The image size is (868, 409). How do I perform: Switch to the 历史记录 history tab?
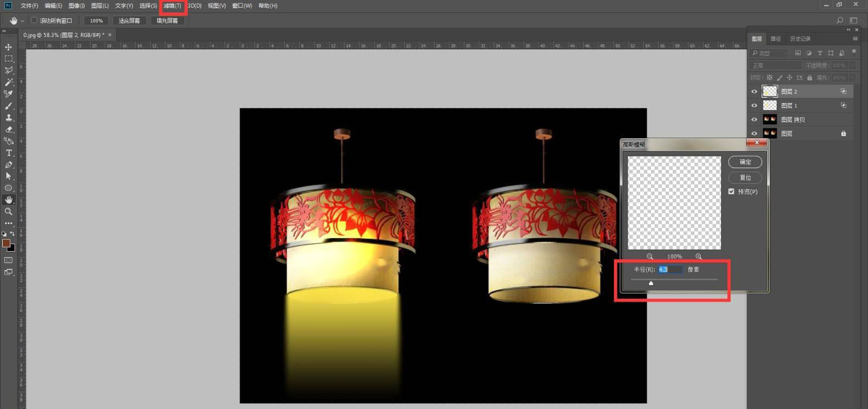(x=800, y=39)
